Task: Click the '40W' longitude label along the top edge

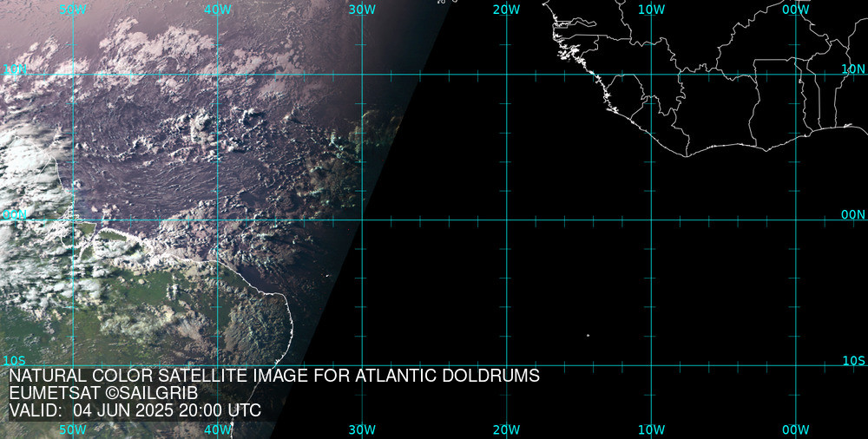Action: [218, 10]
